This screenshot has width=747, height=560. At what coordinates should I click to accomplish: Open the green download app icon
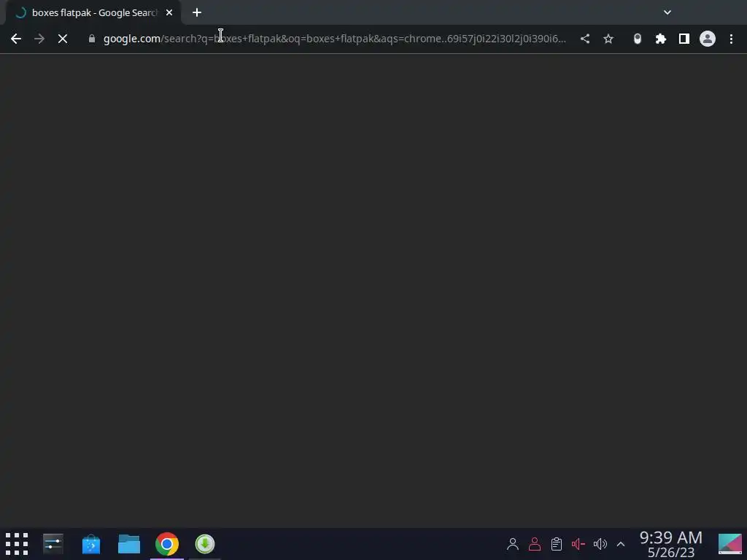point(205,544)
